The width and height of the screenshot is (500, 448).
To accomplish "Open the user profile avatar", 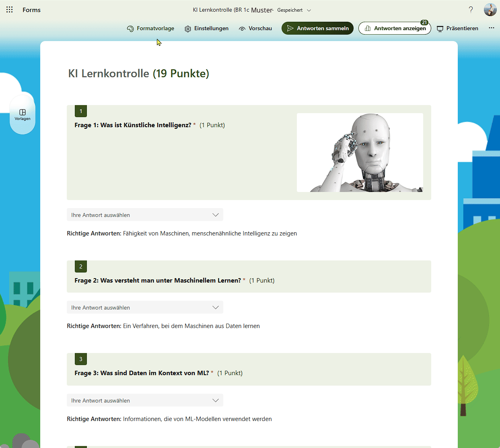I will 490,10.
